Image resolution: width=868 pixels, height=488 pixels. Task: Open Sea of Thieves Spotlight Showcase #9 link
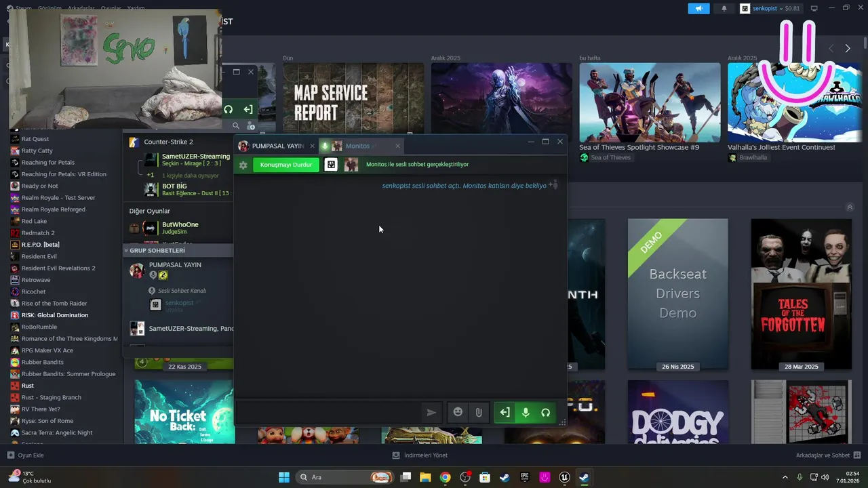[639, 147]
